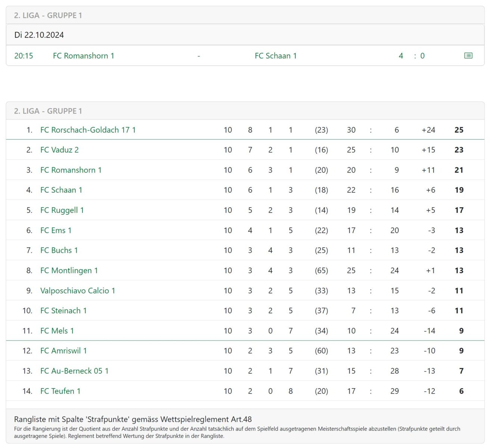This screenshot has height=448, width=490.
Task: Open match report icon for Romanshorn–Schaan
Action: click(468, 56)
